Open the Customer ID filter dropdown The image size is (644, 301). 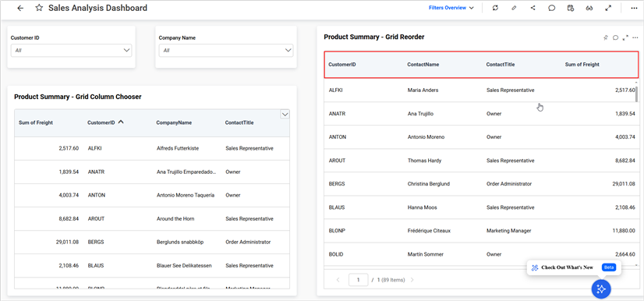71,50
